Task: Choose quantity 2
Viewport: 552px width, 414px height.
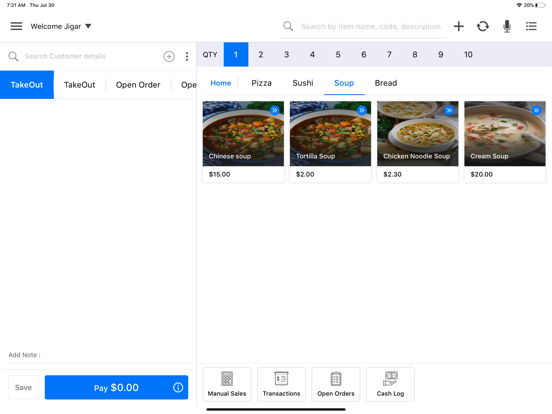Action: point(261,55)
